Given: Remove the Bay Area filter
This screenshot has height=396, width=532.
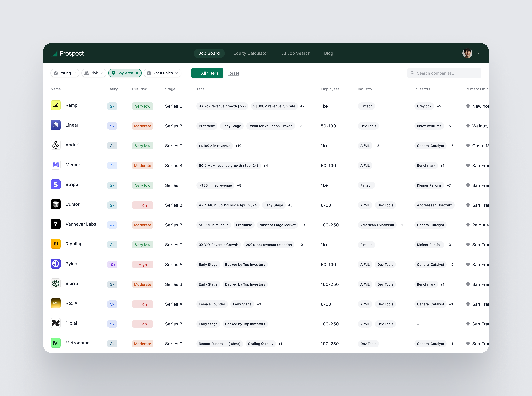Looking at the screenshot, I should (x=137, y=73).
